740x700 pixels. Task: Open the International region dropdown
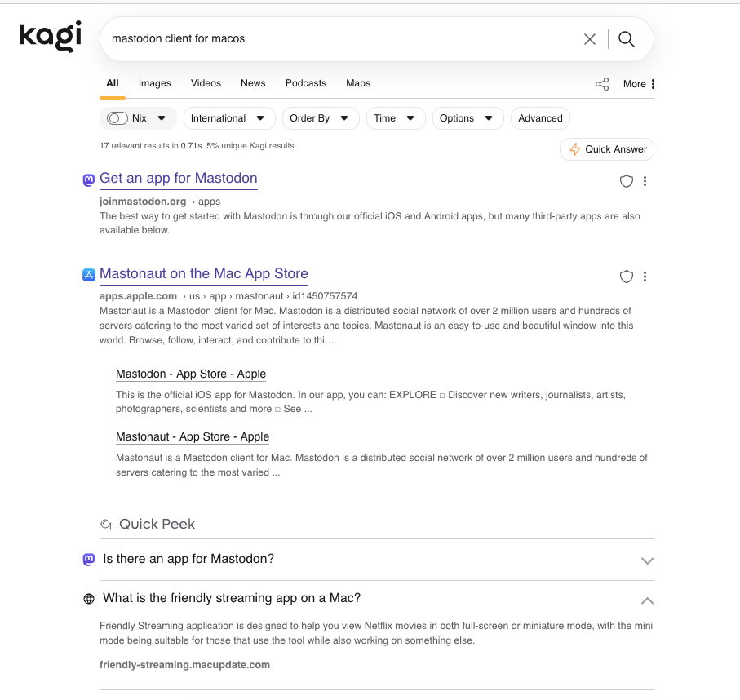[x=229, y=118]
